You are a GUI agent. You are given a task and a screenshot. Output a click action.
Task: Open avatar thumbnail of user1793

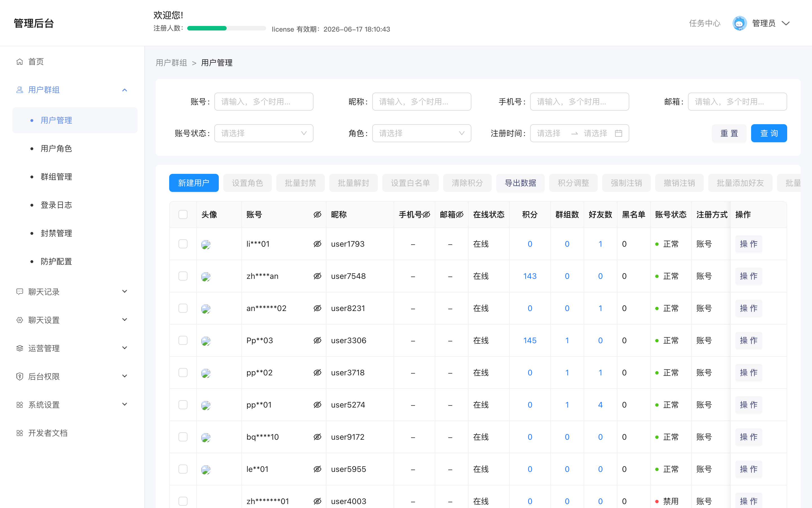pos(206,244)
